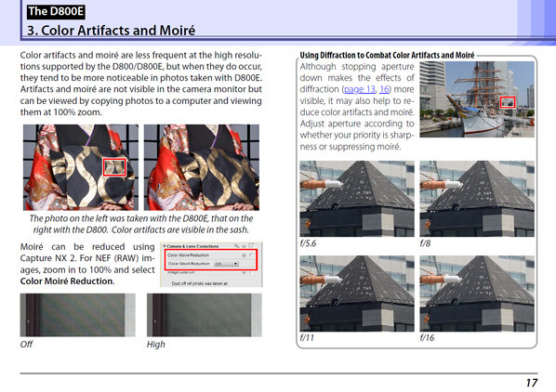Screen dimensions: 556x392
Task: Click the "f/11" caption
Action: coord(307,338)
